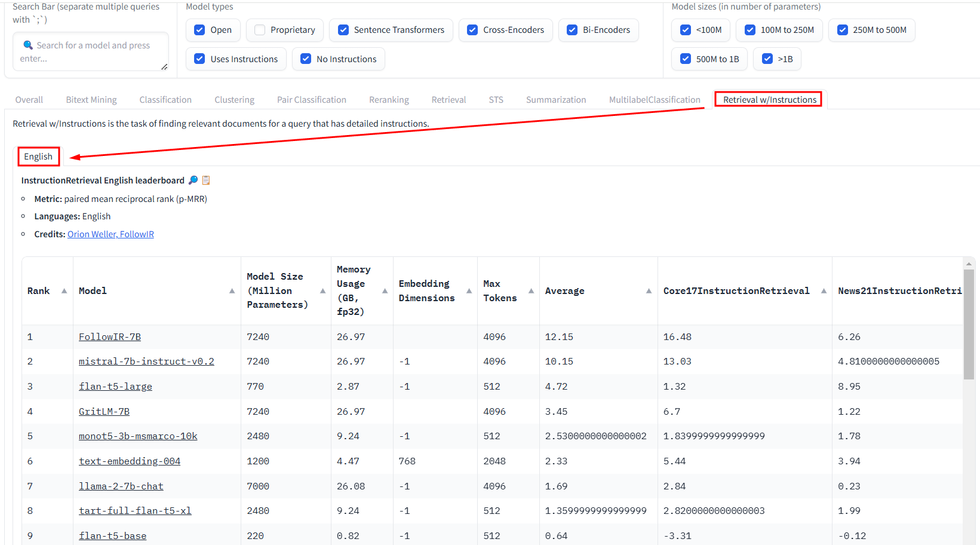Sort by Average column arrow
Image resolution: width=980 pixels, height=545 pixels.
pos(649,291)
